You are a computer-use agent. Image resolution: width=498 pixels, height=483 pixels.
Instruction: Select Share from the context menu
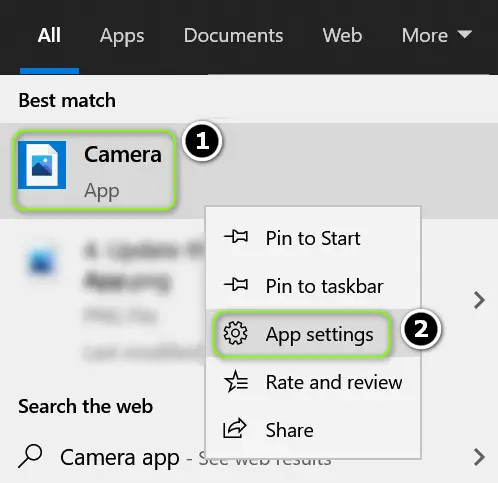(x=313, y=430)
